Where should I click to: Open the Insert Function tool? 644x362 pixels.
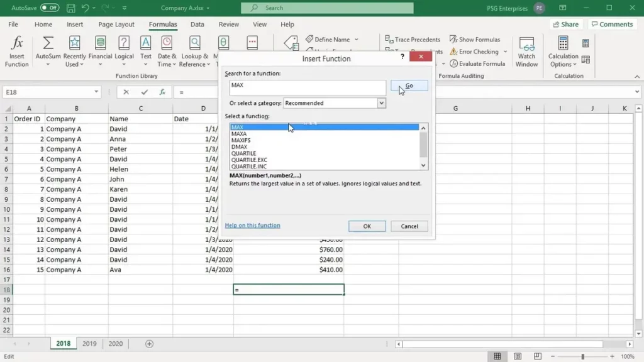(16, 52)
